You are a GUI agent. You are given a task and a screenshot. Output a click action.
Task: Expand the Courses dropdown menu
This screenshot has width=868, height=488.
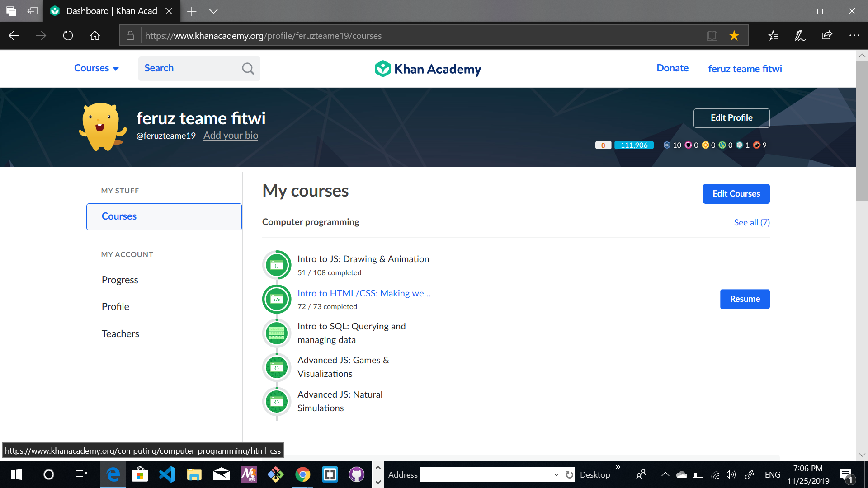point(96,68)
